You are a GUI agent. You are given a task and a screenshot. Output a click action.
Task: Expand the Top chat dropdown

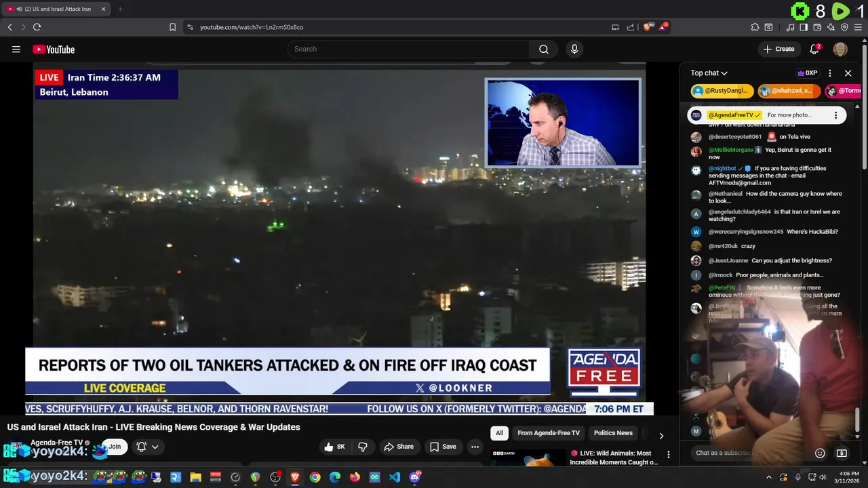click(709, 73)
